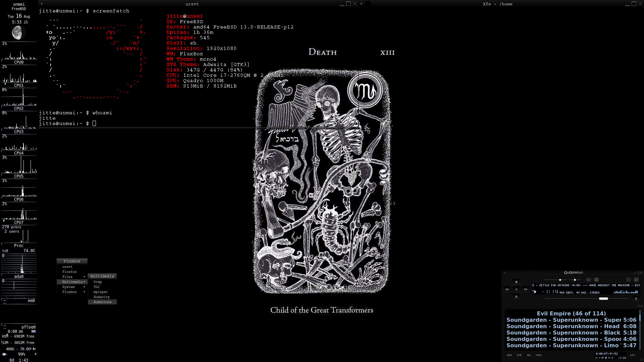
Task: Toggle repeat (R) in Audacious
Action: (636, 280)
